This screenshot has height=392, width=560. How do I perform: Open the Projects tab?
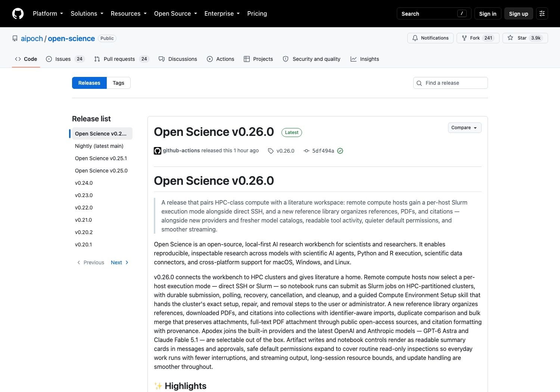tap(258, 59)
